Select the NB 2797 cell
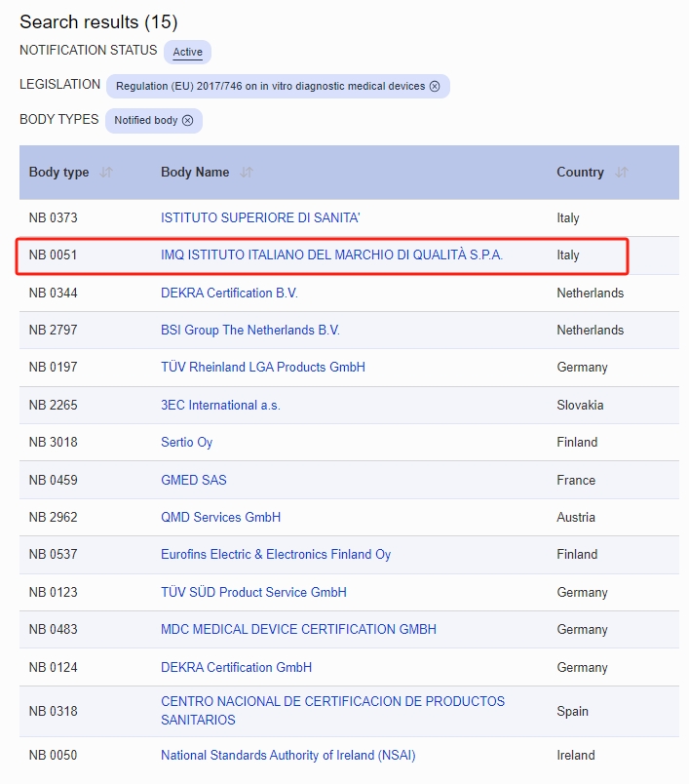This screenshot has width=689, height=784. (53, 330)
